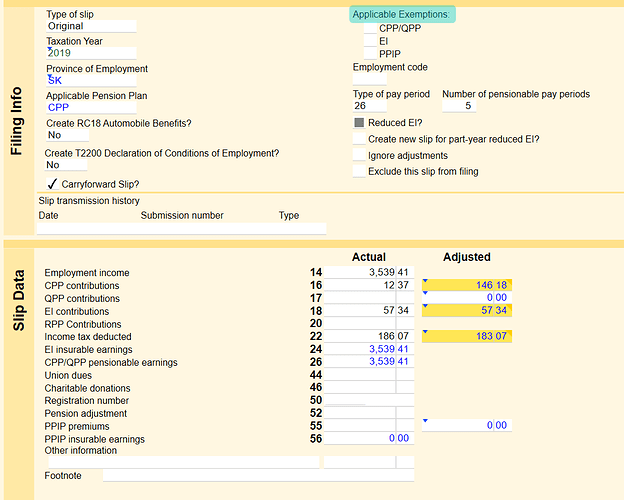Uncheck the Carryforward Slip? checkbox
The width and height of the screenshot is (624, 500).
52,184
